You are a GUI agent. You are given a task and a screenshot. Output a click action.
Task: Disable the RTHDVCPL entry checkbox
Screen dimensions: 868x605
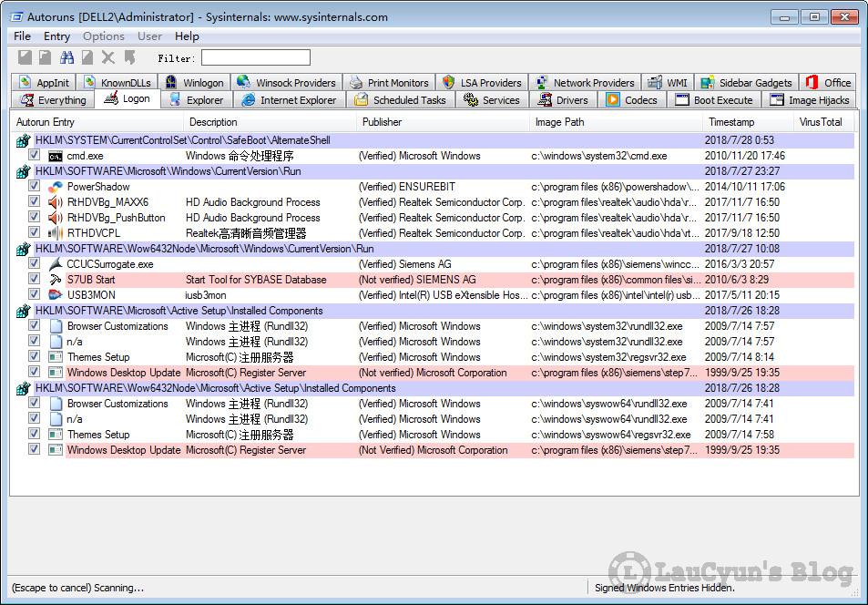point(34,232)
